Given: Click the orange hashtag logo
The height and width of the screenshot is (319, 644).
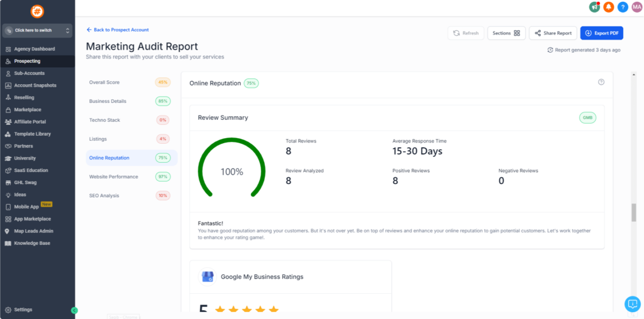Looking at the screenshot, I should [37, 11].
